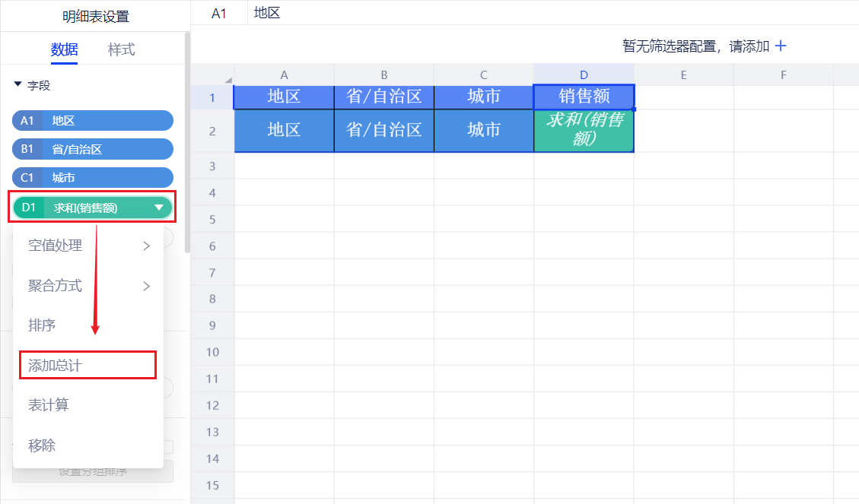The height and width of the screenshot is (504, 859).
Task: Choose 移除 to remove the field
Action: [x=43, y=445]
